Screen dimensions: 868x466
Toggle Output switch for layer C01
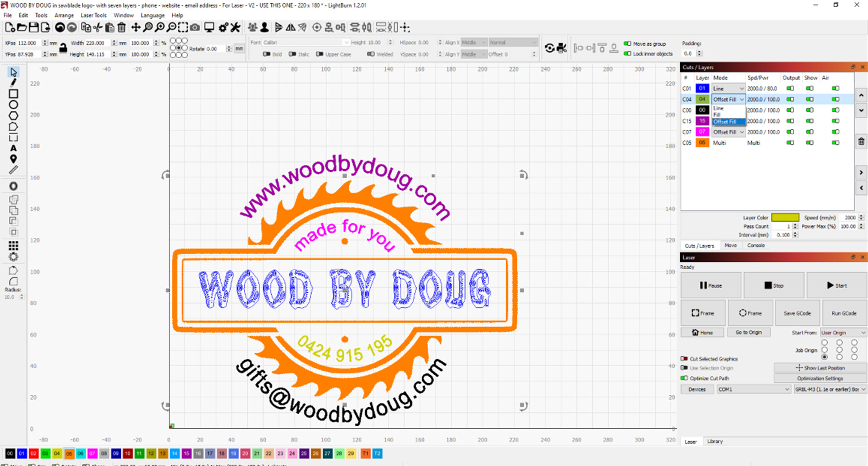coord(790,89)
